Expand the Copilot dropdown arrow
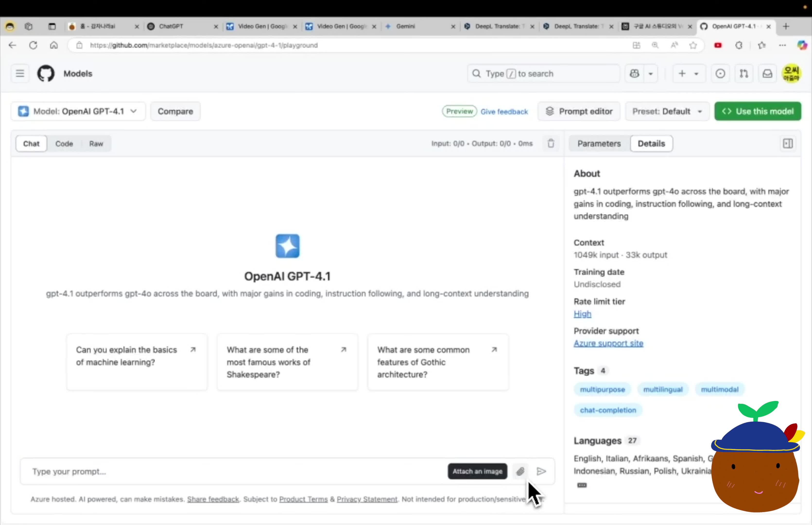812x525 pixels. pos(650,74)
